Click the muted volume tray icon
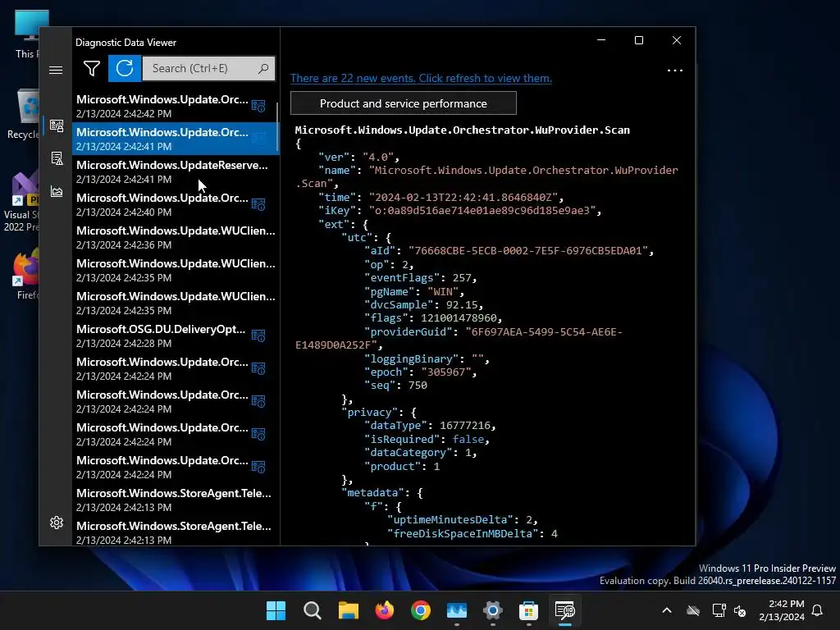 coord(740,610)
